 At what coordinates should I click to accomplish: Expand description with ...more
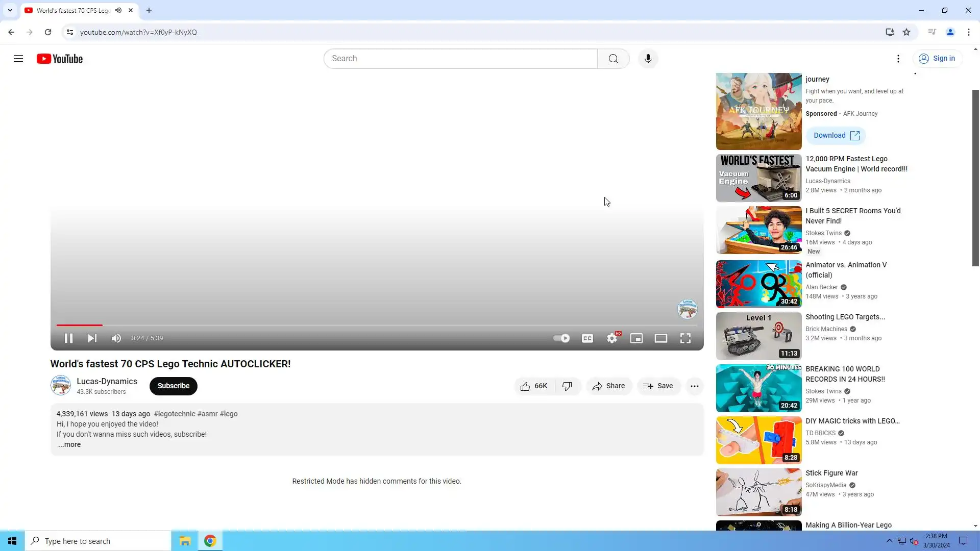69,445
